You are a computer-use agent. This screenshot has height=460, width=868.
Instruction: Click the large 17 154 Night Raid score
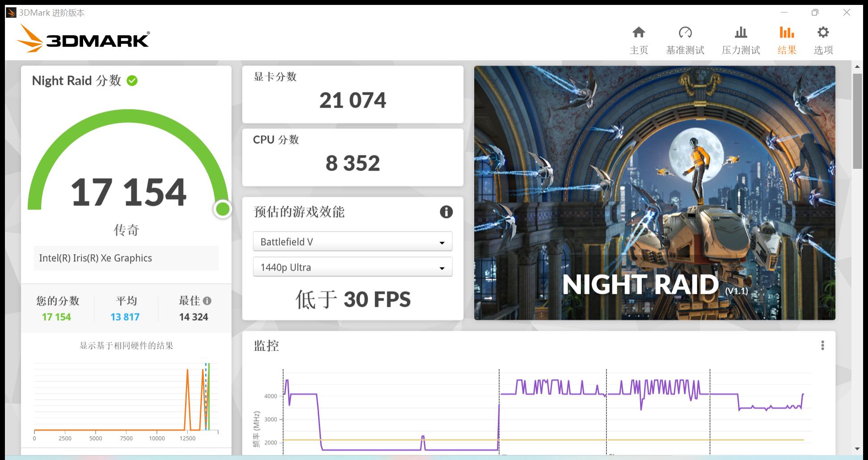coord(128,192)
